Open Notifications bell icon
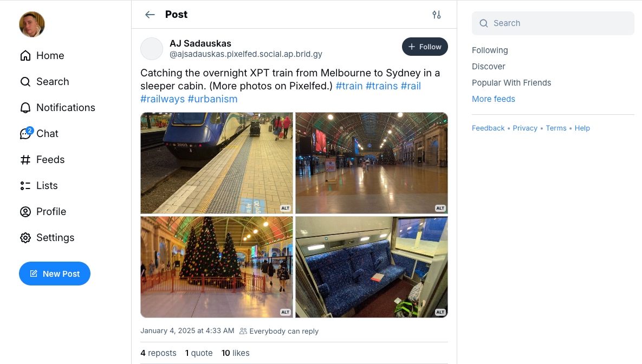The image size is (642, 364). [25, 108]
